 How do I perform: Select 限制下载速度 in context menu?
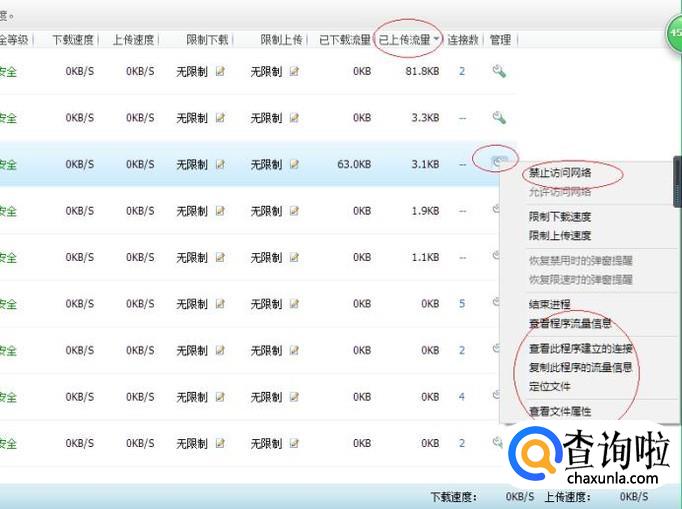point(560,217)
